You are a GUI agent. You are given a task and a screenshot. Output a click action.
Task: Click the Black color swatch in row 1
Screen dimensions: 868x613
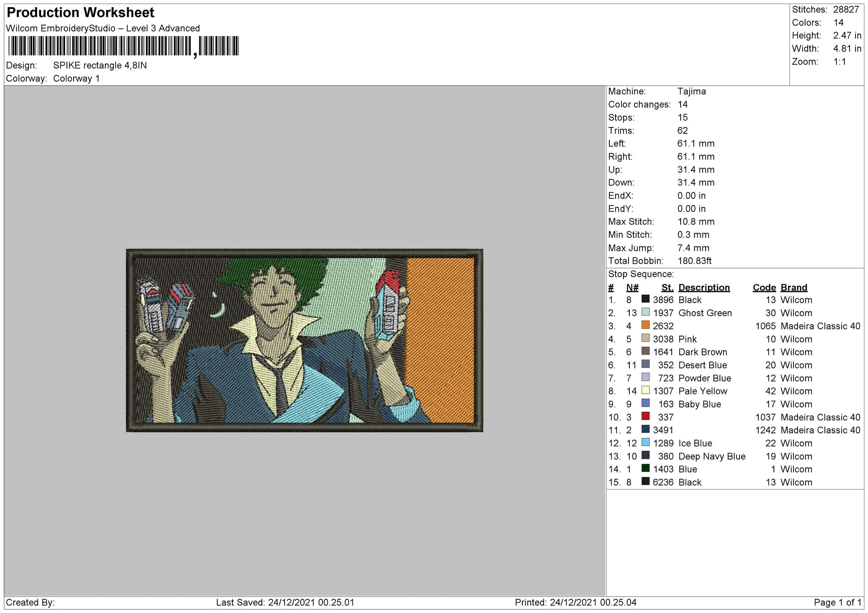(x=645, y=299)
